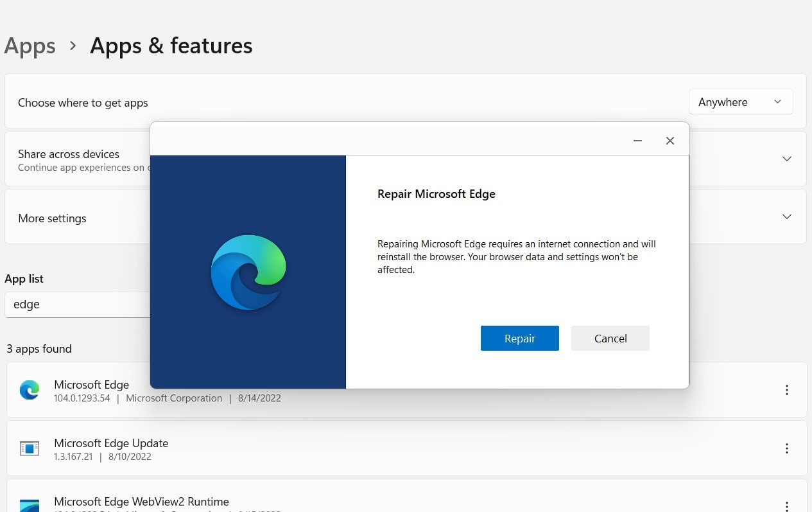Click the Edge WebView2 Runtime icon
812x512 pixels.
pyautogui.click(x=29, y=505)
